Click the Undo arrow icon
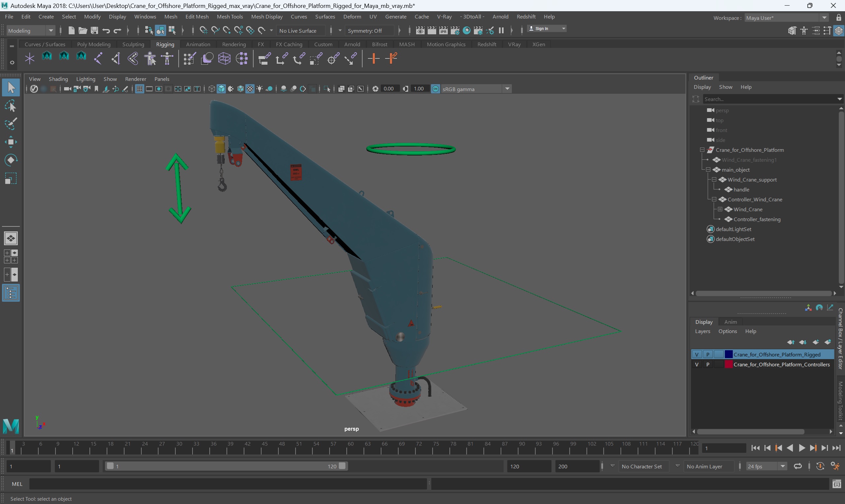The image size is (845, 504). point(106,31)
